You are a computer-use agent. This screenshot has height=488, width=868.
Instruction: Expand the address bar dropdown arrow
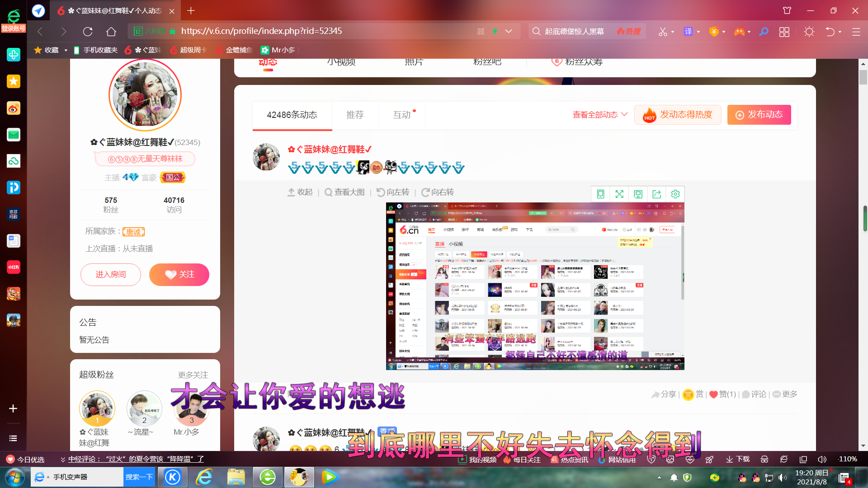pos(509,31)
